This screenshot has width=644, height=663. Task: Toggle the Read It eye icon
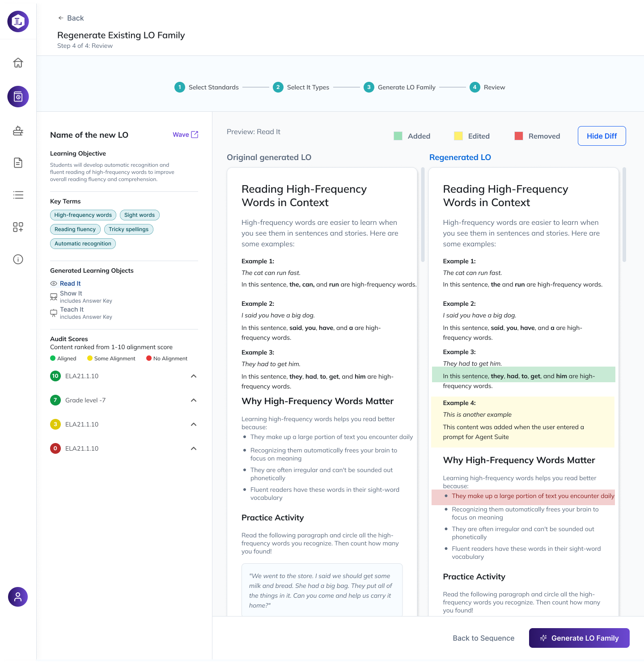pyautogui.click(x=54, y=283)
